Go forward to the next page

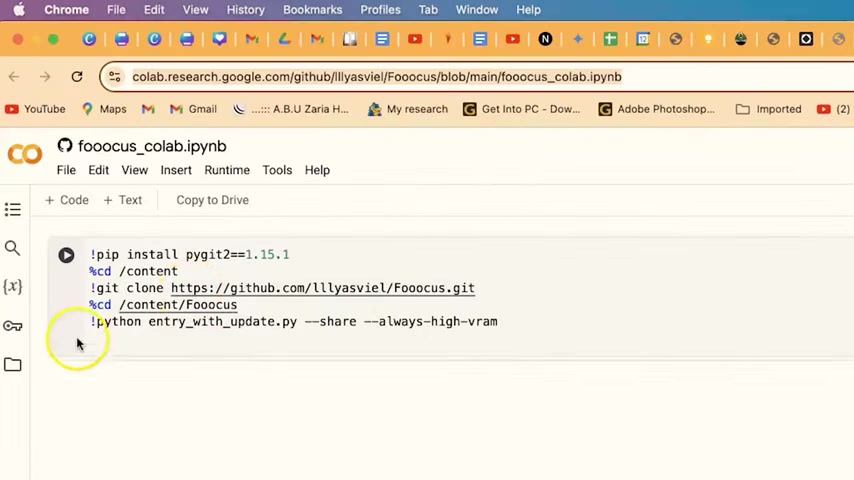[x=45, y=77]
